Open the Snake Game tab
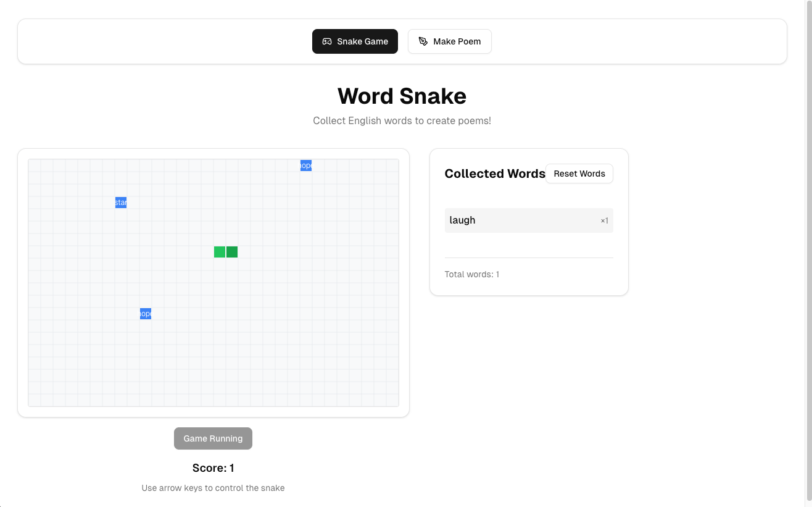 355,41
